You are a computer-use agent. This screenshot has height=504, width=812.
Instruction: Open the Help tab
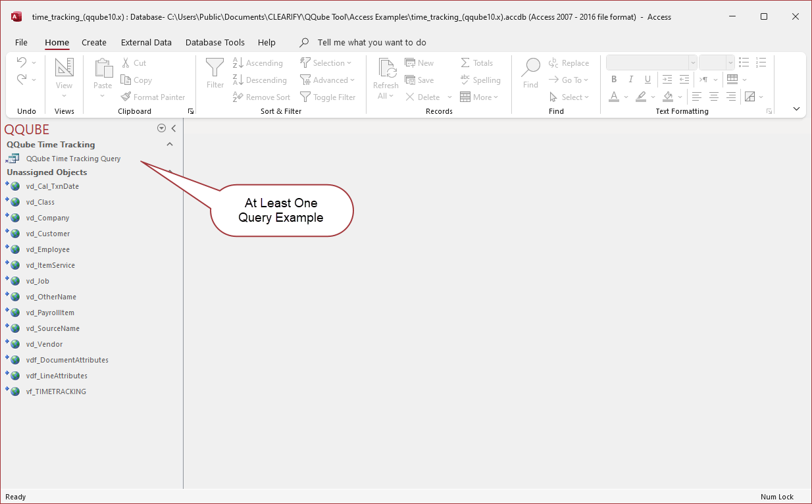click(x=266, y=42)
